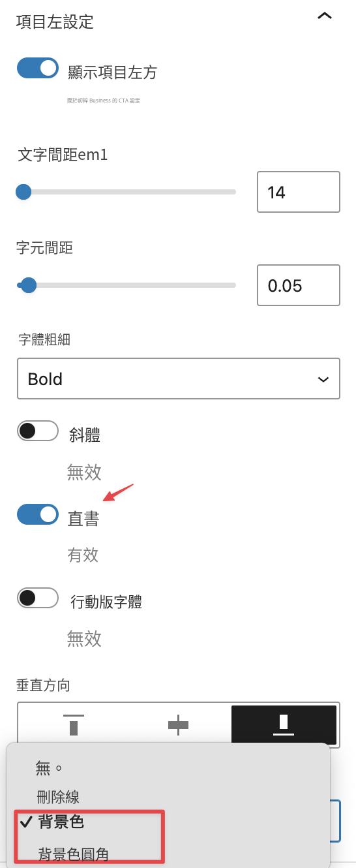Click the 文字間距em1 slider handle
The width and height of the screenshot is (356, 868).
point(23,192)
